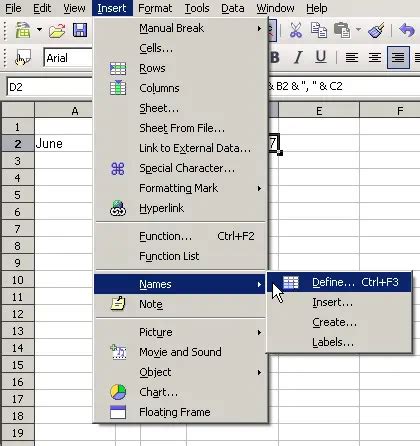
Task: Click the Format Paintbrush icon
Action: pyautogui.click(x=377, y=30)
